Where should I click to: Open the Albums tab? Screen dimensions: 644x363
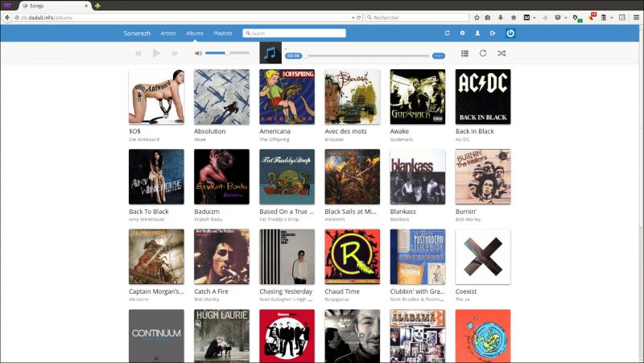point(194,33)
